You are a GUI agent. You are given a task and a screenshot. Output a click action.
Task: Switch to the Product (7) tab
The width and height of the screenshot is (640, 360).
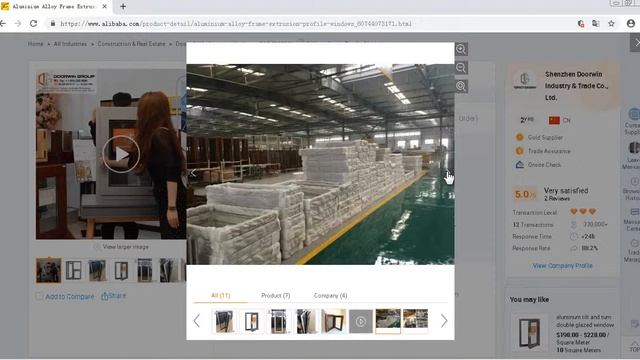(x=276, y=296)
